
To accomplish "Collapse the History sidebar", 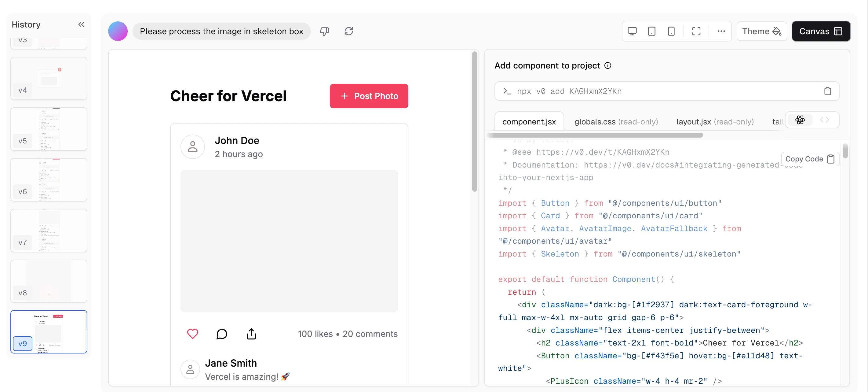I will [x=81, y=24].
